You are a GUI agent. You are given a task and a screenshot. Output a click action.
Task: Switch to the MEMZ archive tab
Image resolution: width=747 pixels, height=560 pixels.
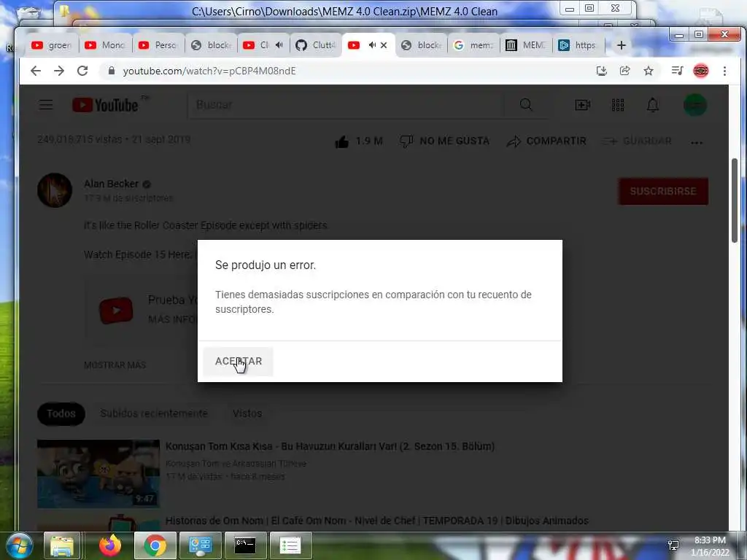tap(526, 45)
